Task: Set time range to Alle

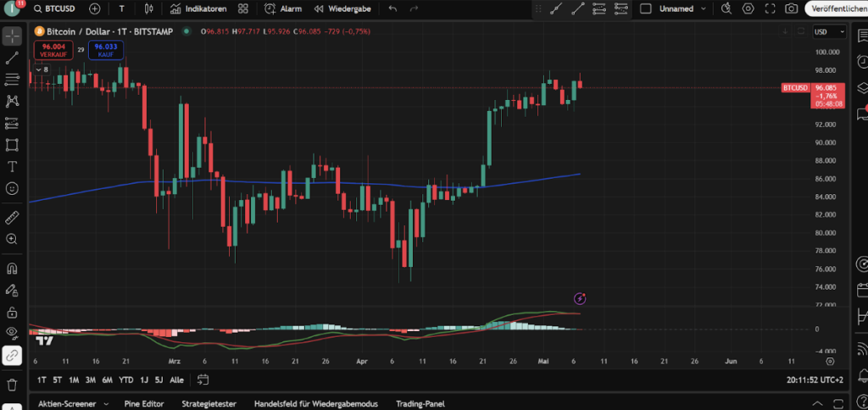Action: [x=176, y=380]
